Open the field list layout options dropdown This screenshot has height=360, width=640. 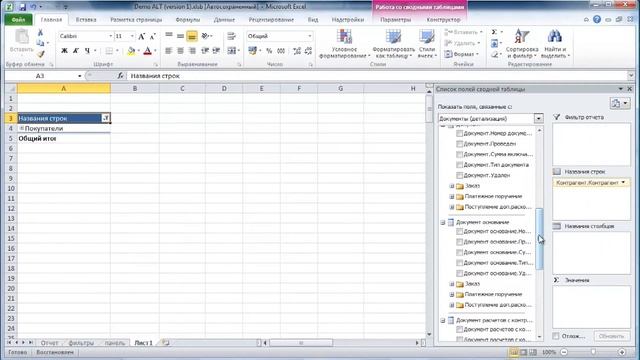620,103
